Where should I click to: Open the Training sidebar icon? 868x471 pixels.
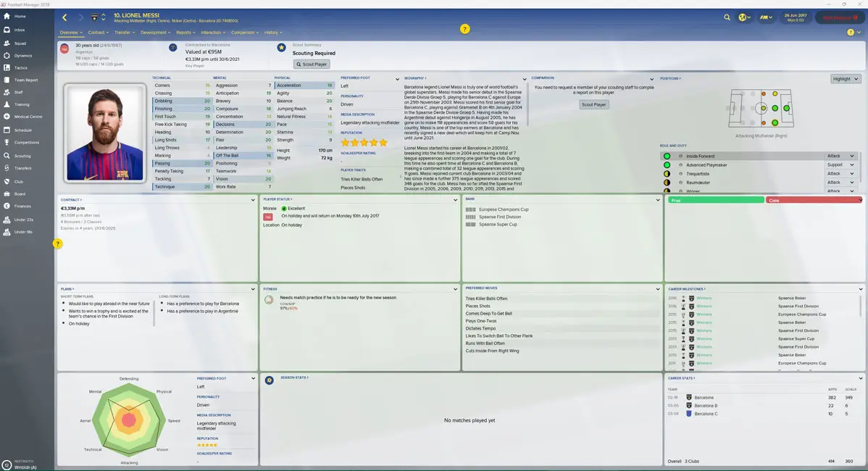pos(7,104)
